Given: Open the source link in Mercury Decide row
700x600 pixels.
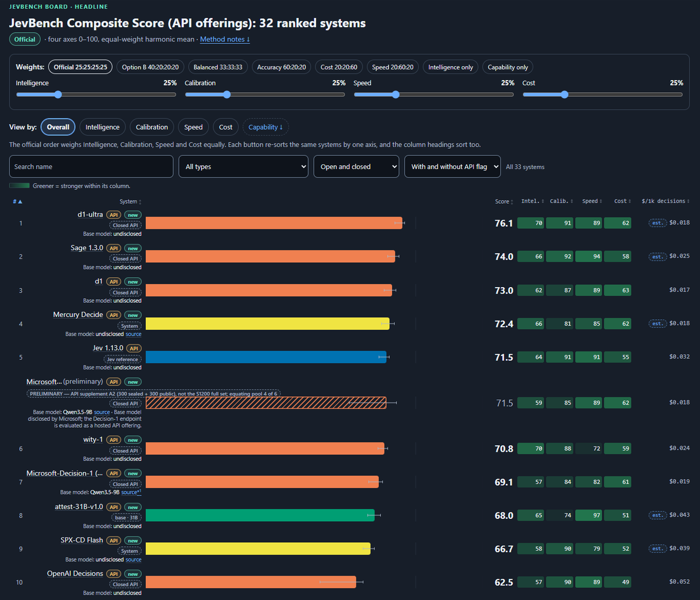Looking at the screenshot, I should tap(134, 334).
